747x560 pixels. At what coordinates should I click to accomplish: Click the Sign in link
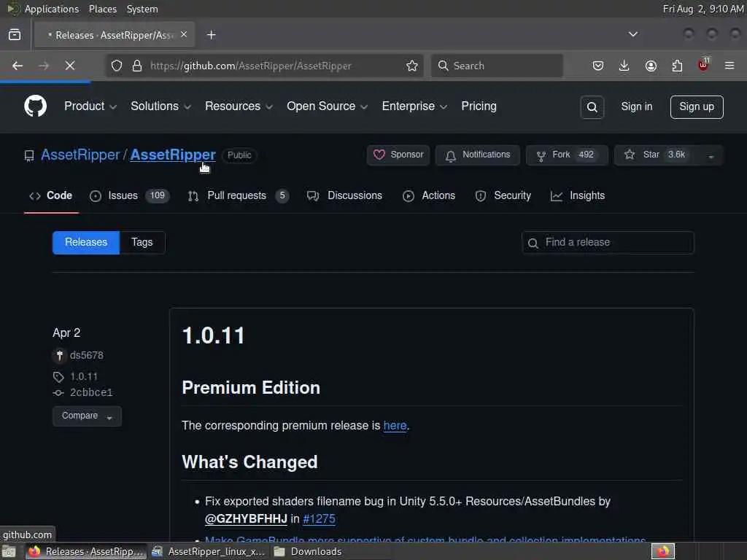pyautogui.click(x=636, y=106)
